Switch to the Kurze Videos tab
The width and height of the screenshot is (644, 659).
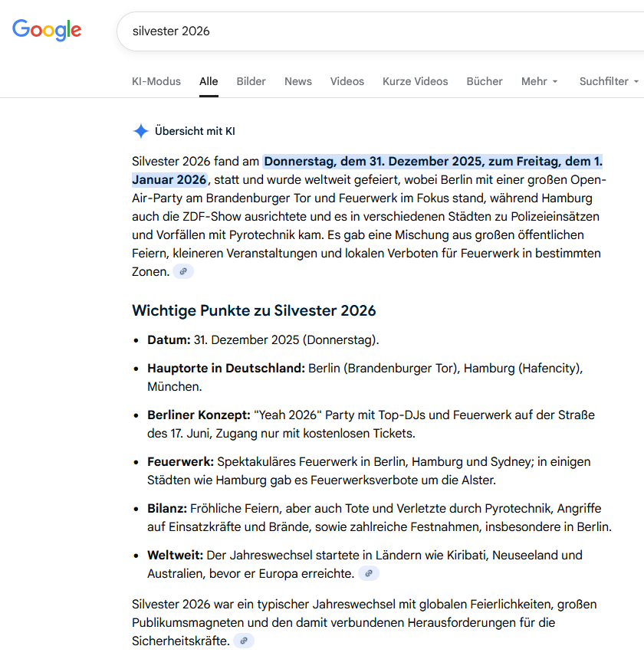click(415, 81)
